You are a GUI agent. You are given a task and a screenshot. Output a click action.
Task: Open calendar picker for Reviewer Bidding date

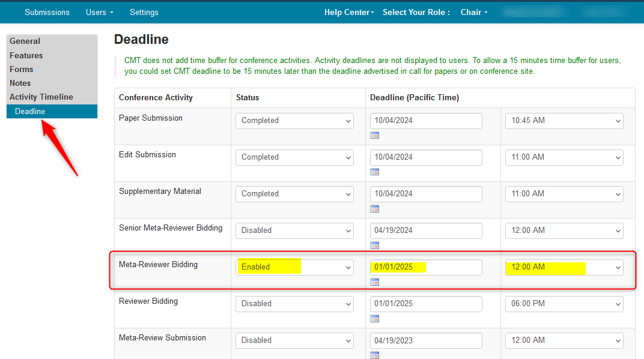coord(375,319)
